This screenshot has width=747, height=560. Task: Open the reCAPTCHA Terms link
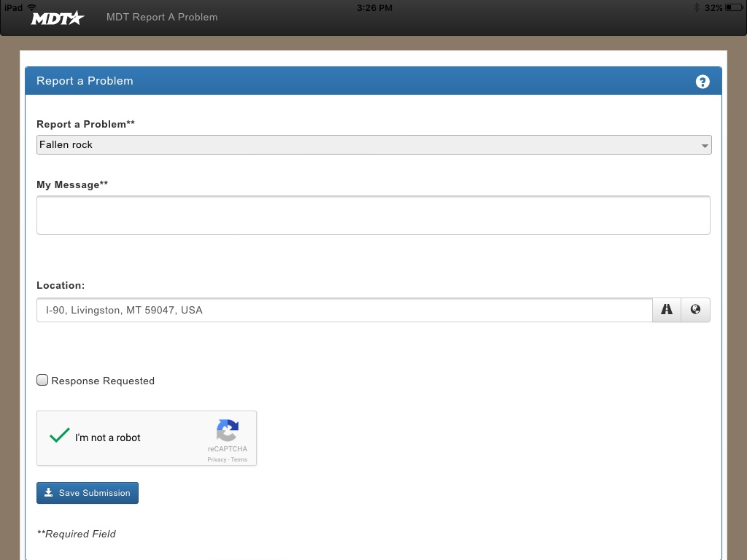click(x=239, y=459)
